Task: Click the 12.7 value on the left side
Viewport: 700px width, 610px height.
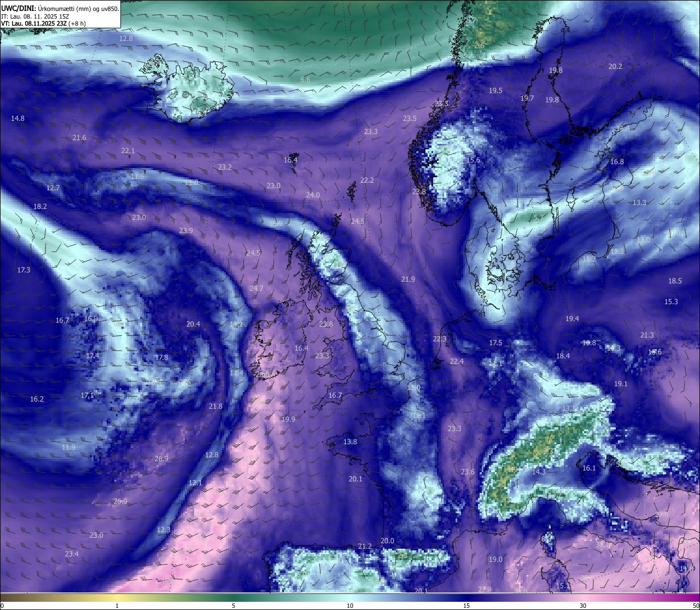Action: [x=53, y=188]
